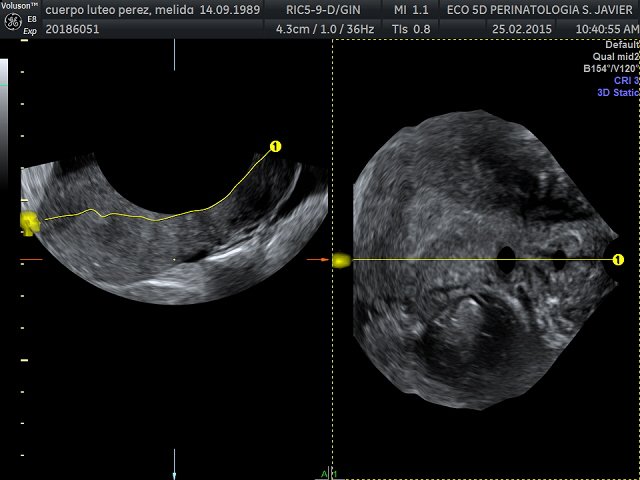Click the right rendered OmniView image

coord(485,260)
